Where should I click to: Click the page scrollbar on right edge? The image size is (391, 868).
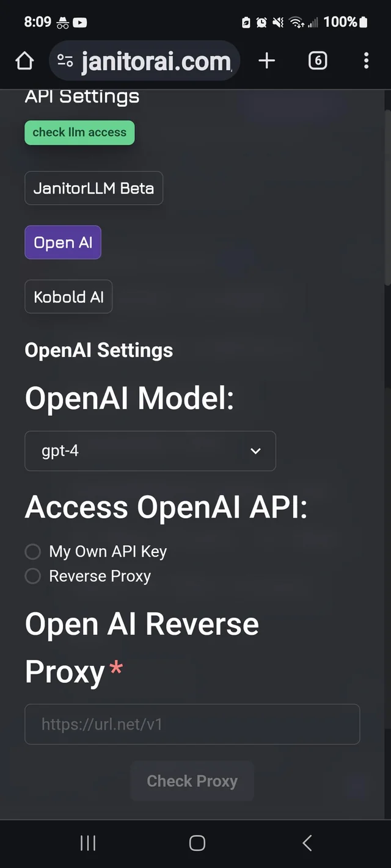point(387,195)
